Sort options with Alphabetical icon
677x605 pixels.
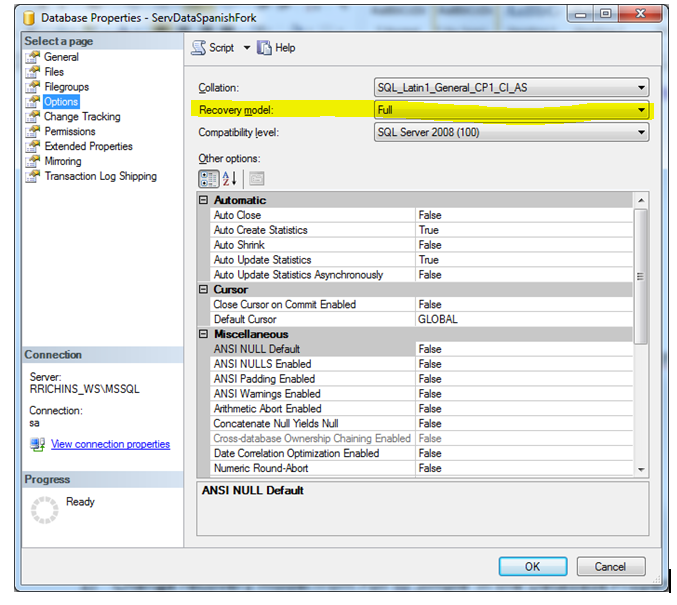click(x=230, y=178)
